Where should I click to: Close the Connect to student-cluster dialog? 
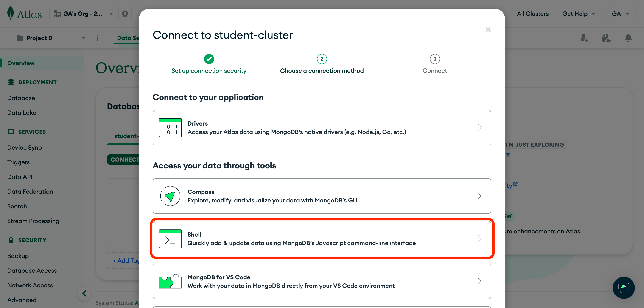tap(488, 30)
